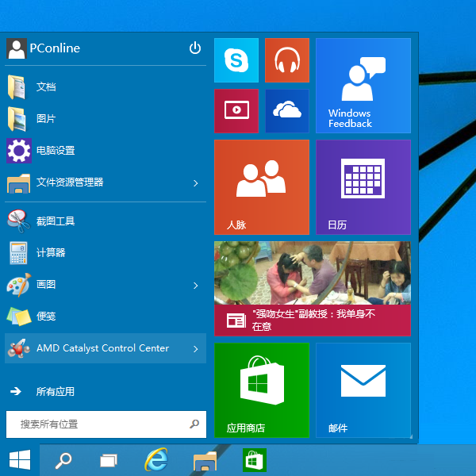Viewport: 476px width, 476px height.
Task: Click the 搜索所有位置 search box
Action: pos(106,424)
